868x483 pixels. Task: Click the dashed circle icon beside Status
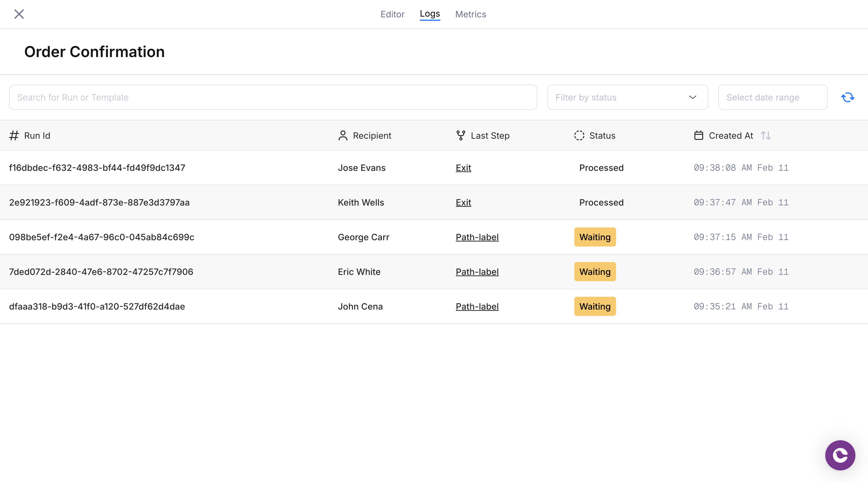579,135
